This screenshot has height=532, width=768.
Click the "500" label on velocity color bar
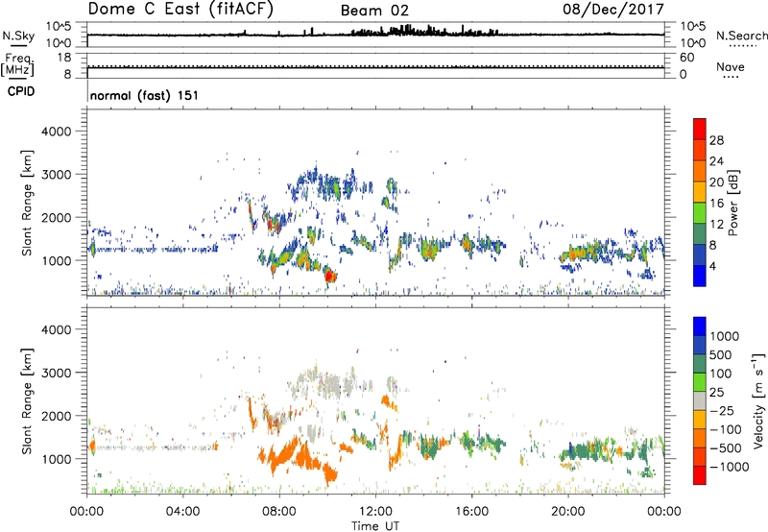coord(721,354)
